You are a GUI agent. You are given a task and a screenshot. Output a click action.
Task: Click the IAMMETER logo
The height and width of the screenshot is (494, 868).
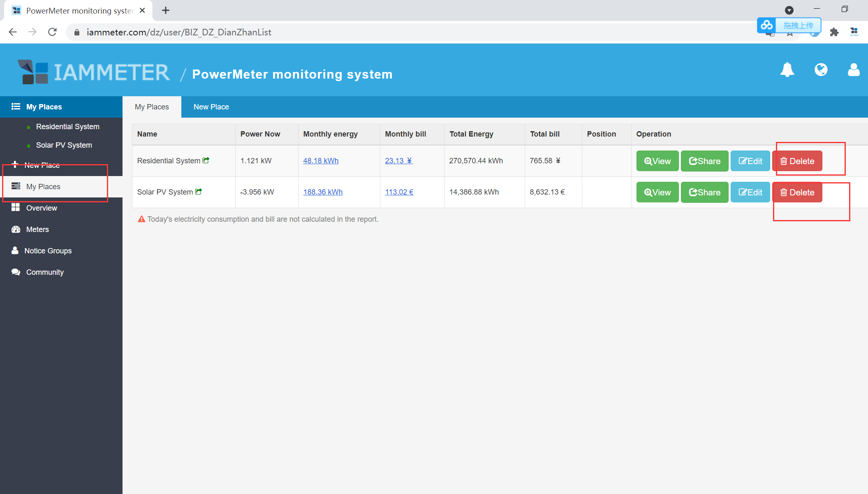click(x=94, y=72)
